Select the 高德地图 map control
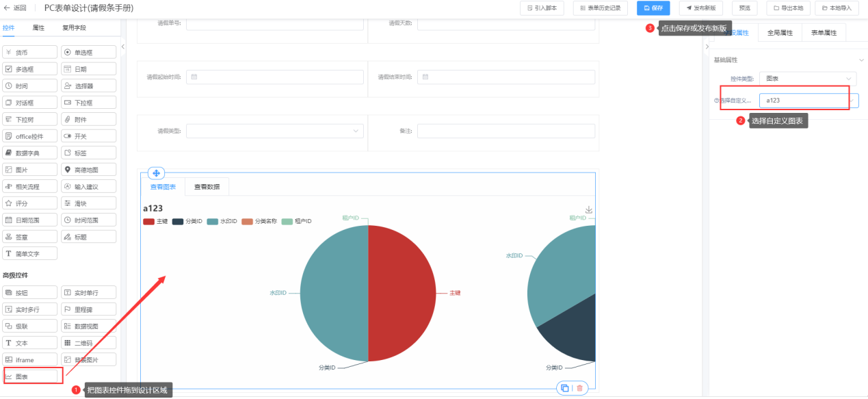Screen dimensions: 868x399 coord(88,169)
